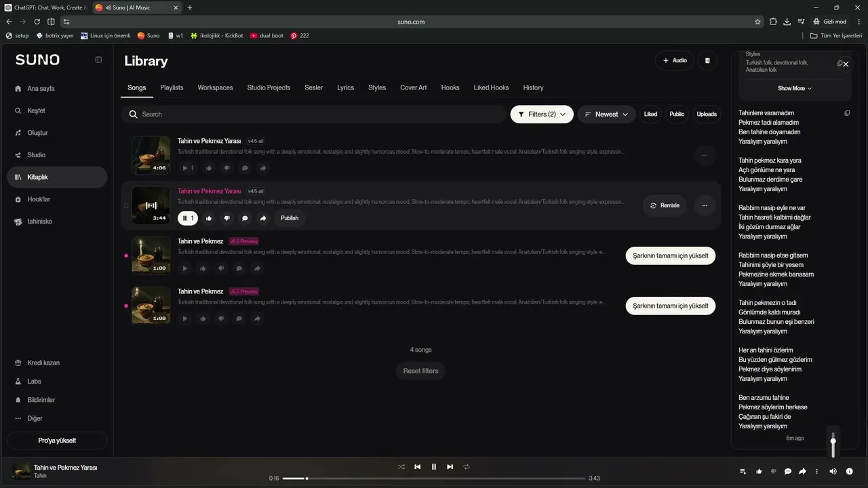Reload the suno.com page

point(37,22)
